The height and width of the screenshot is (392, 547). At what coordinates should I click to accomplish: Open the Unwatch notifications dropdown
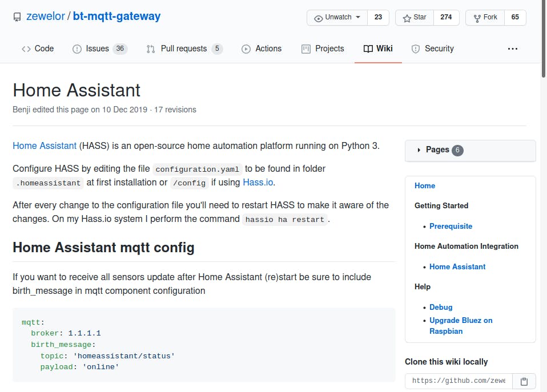(337, 18)
